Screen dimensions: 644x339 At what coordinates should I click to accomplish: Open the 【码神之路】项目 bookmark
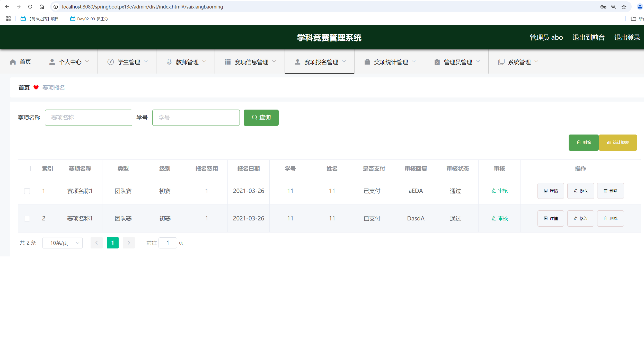click(x=41, y=19)
